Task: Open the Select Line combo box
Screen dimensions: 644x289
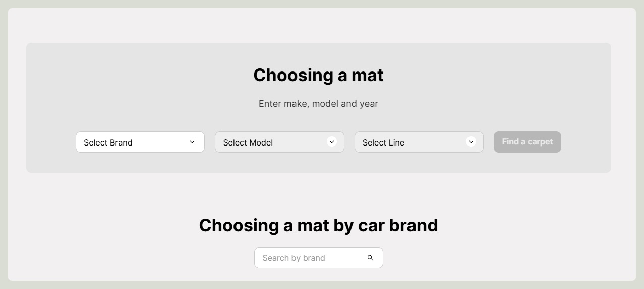Action: pos(419,142)
